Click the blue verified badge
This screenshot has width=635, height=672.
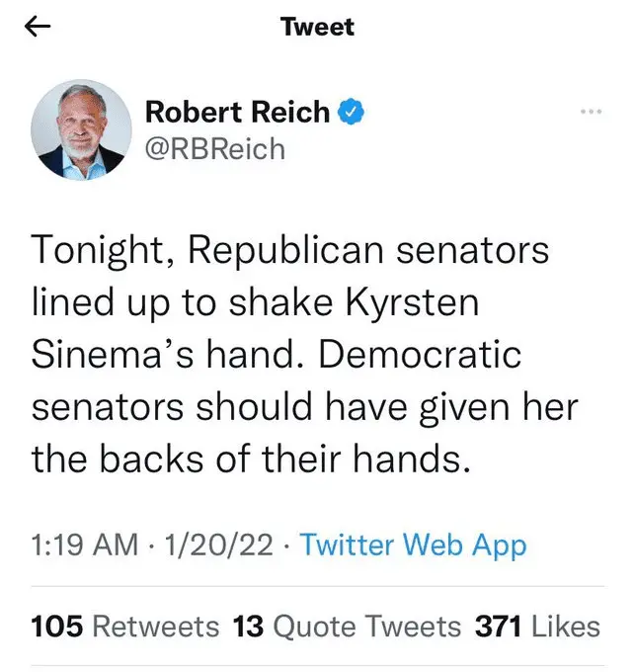pos(352,112)
